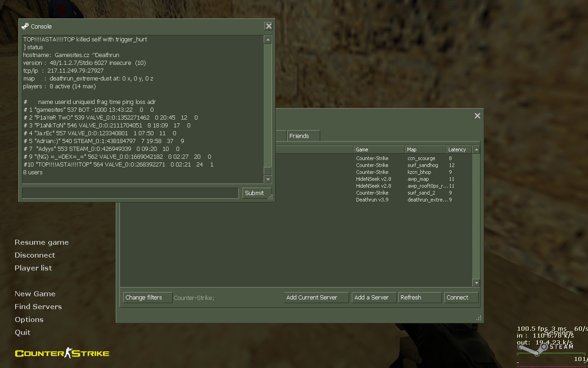
Task: Click the "Adrian:)" player line
Action: (104, 141)
